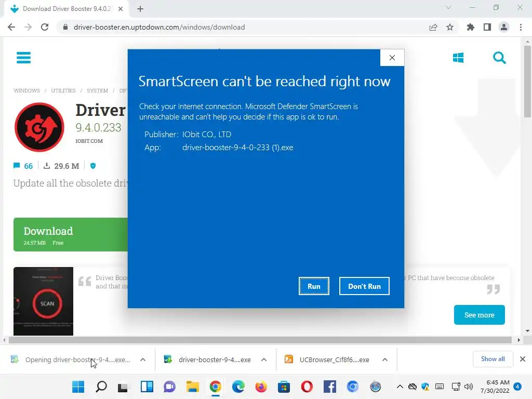This screenshot has width=532, height=399.
Task: Click the WINDOWS breadcrumb link
Action: [27, 90]
